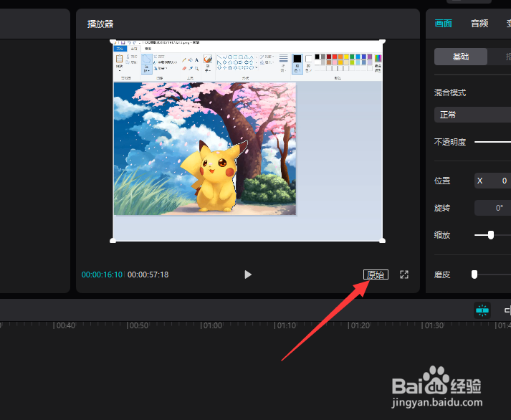Click the 01:30 mark on timeline ruler
The image size is (511, 420).
434,325
